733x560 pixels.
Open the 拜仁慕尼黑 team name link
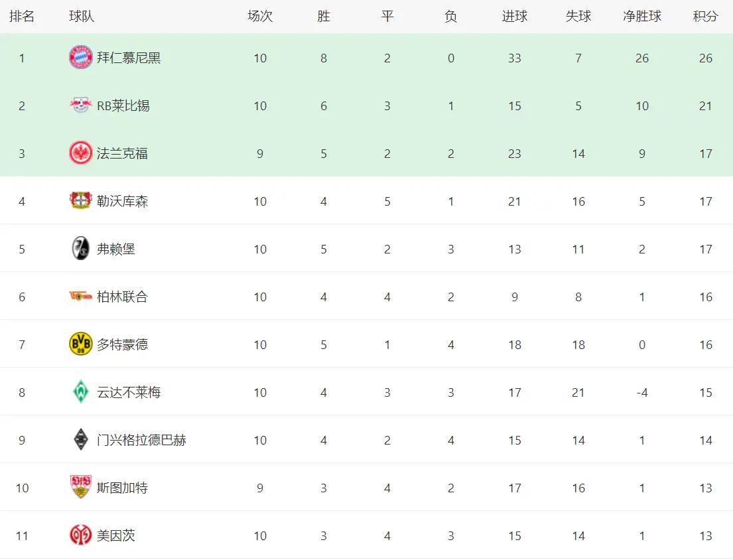pos(129,58)
